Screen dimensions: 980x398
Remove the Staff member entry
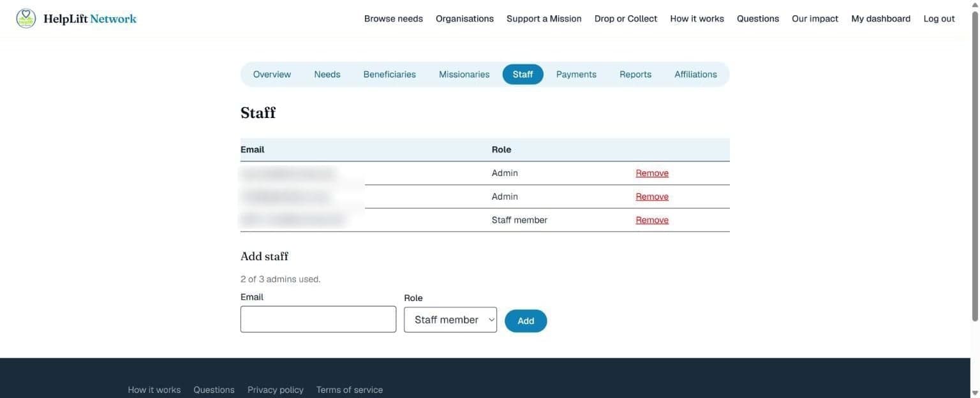(x=652, y=220)
